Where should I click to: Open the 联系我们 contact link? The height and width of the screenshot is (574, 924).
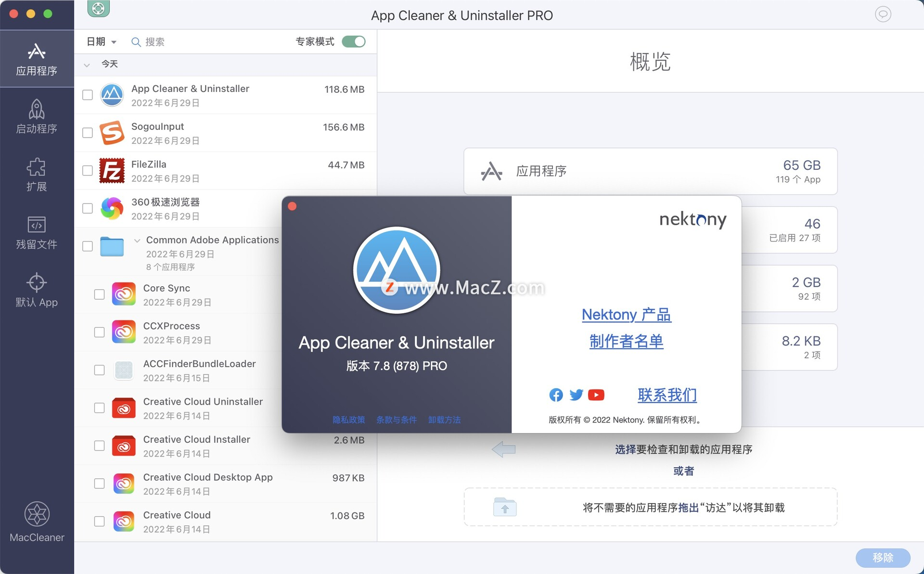coord(667,395)
